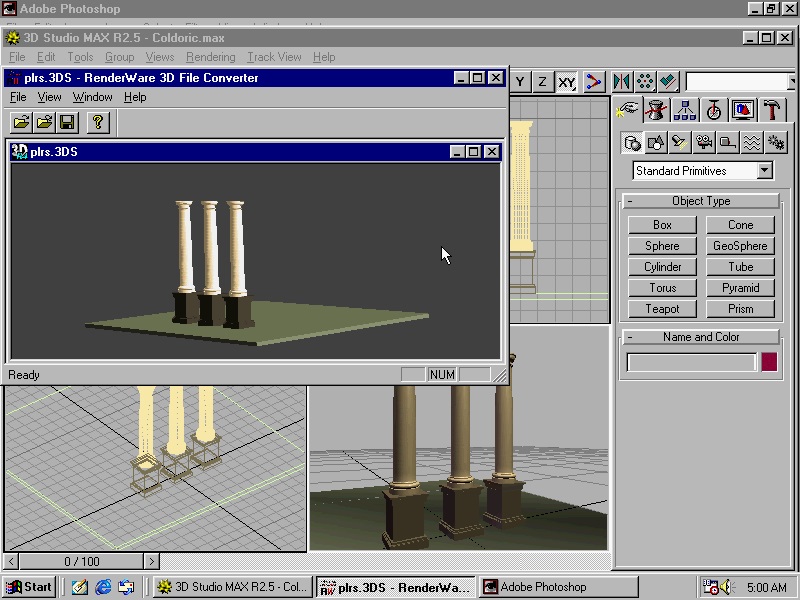Toggle the XY plane constraint button
The width and height of the screenshot is (800, 600).
(566, 82)
